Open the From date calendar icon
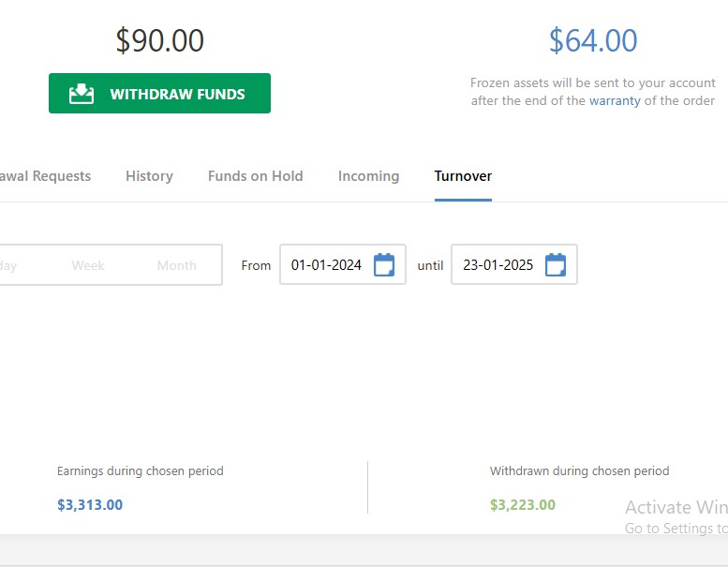Viewport: 728px width, 567px height. [384, 264]
